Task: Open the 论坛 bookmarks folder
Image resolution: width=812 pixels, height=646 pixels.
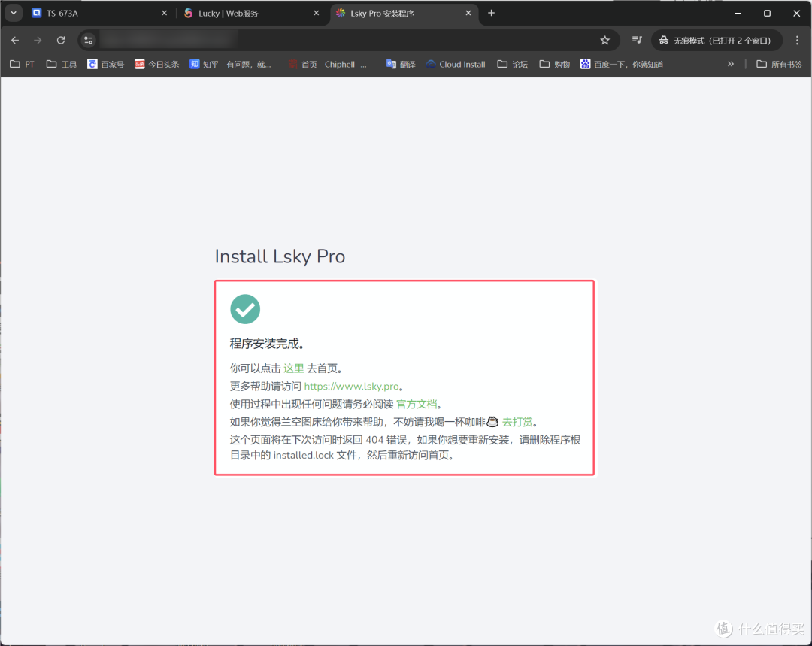Action: 513,64
